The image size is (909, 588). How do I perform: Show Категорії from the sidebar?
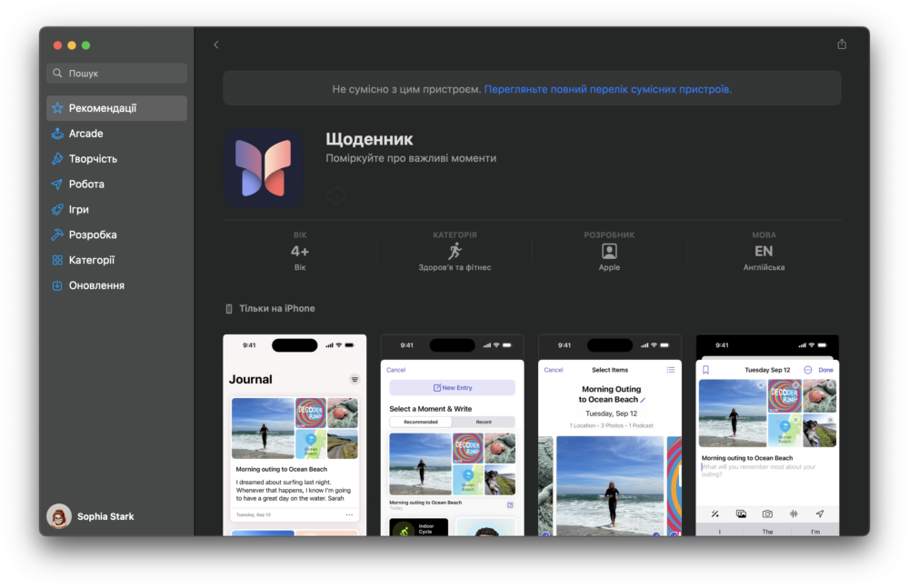[x=116, y=260]
